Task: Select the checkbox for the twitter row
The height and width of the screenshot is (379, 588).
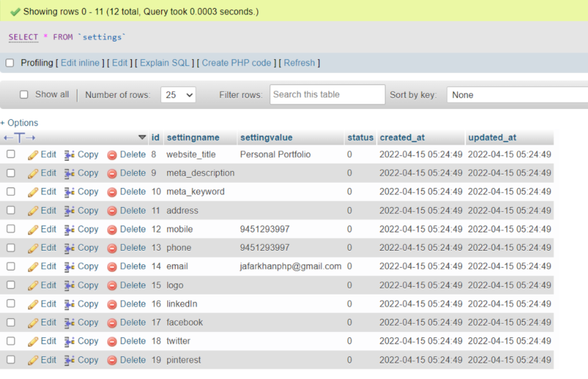Action: (11, 341)
